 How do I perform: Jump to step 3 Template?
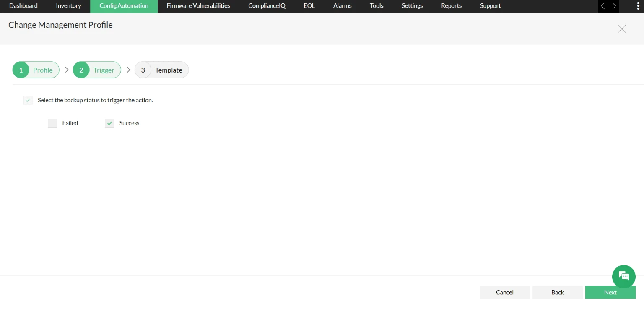(x=161, y=70)
